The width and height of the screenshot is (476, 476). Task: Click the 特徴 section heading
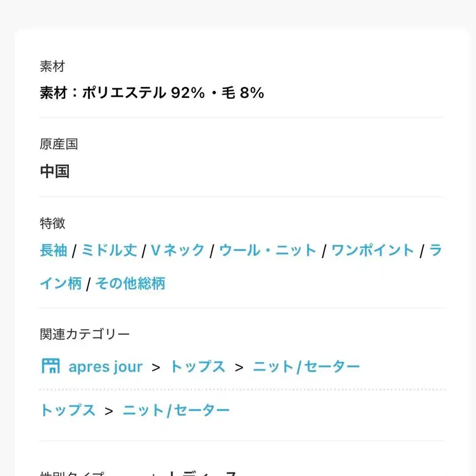coord(52,224)
